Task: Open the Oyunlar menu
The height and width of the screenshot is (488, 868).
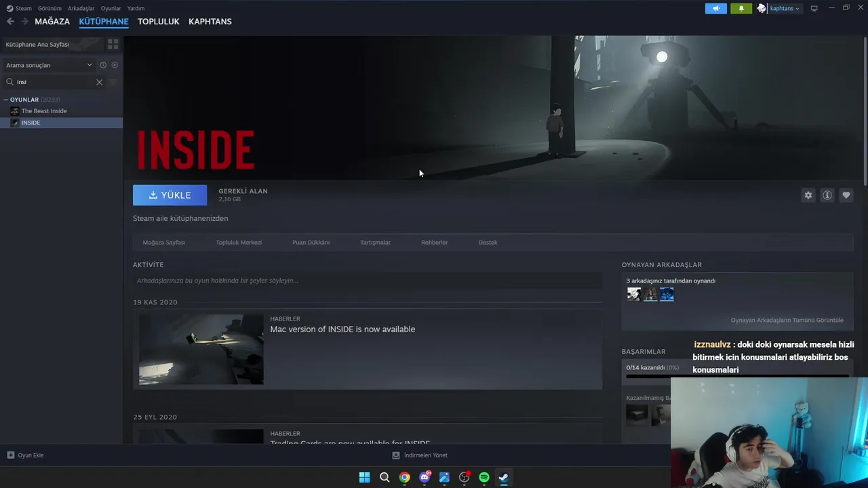Action: click(111, 8)
